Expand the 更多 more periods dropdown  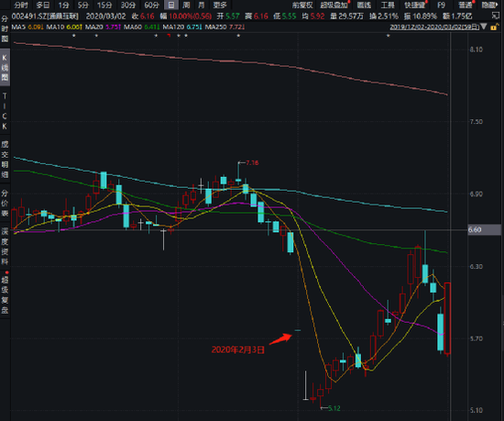click(x=220, y=6)
